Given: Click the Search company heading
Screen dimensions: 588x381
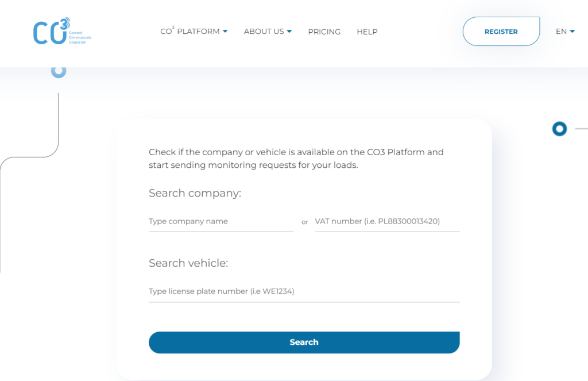Looking at the screenshot, I should point(195,193).
